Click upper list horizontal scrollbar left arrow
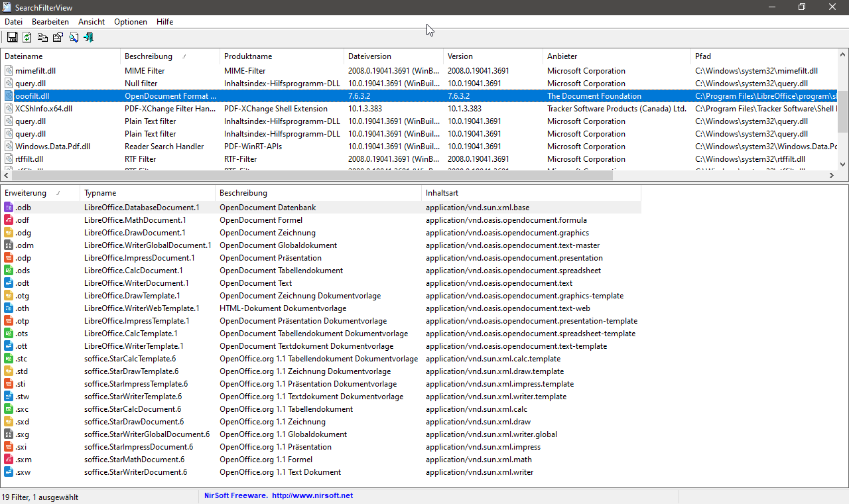Screen dimensions: 849x504 click(6, 176)
